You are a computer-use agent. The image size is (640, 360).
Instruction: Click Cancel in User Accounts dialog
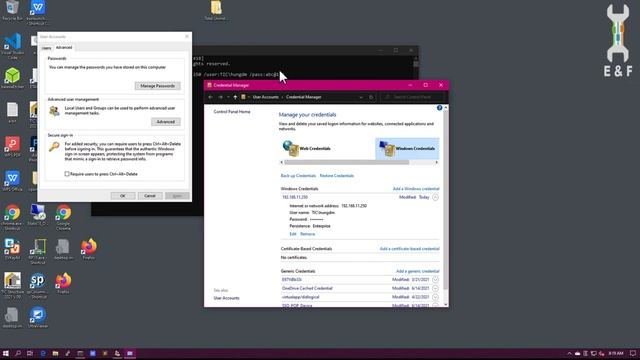click(x=150, y=196)
